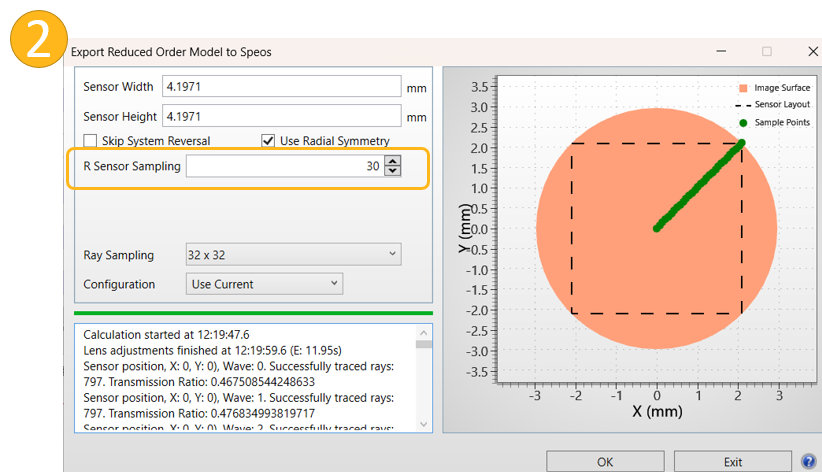Image resolution: width=822 pixels, height=472 pixels.
Task: Click the 'Y (mm)' axis label
Action: 464,228
